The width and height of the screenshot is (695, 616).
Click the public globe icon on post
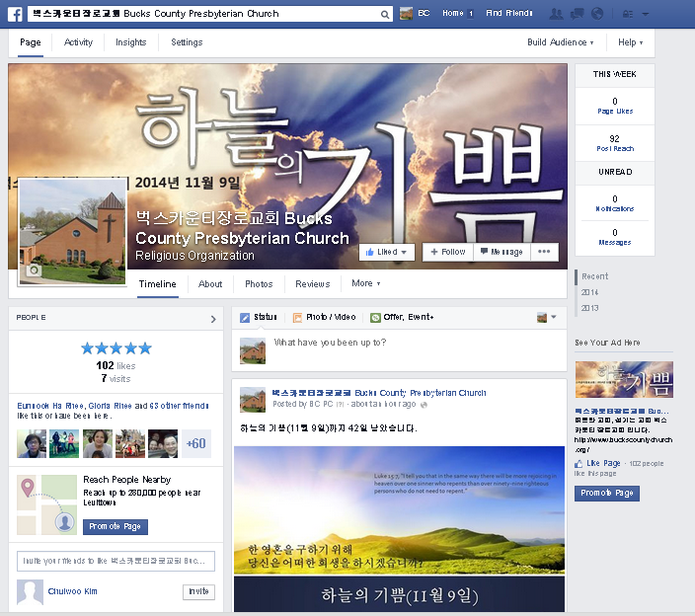coord(424,405)
